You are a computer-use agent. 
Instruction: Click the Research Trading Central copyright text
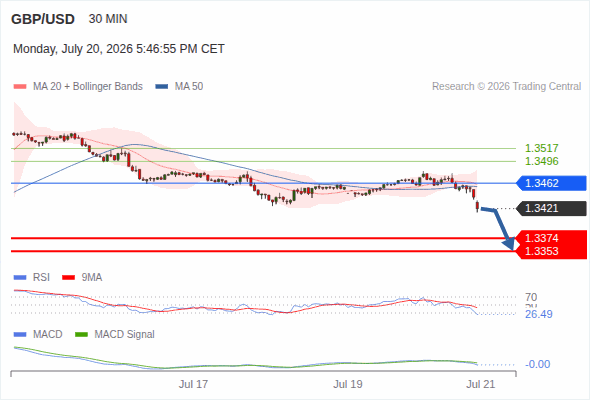click(x=506, y=87)
